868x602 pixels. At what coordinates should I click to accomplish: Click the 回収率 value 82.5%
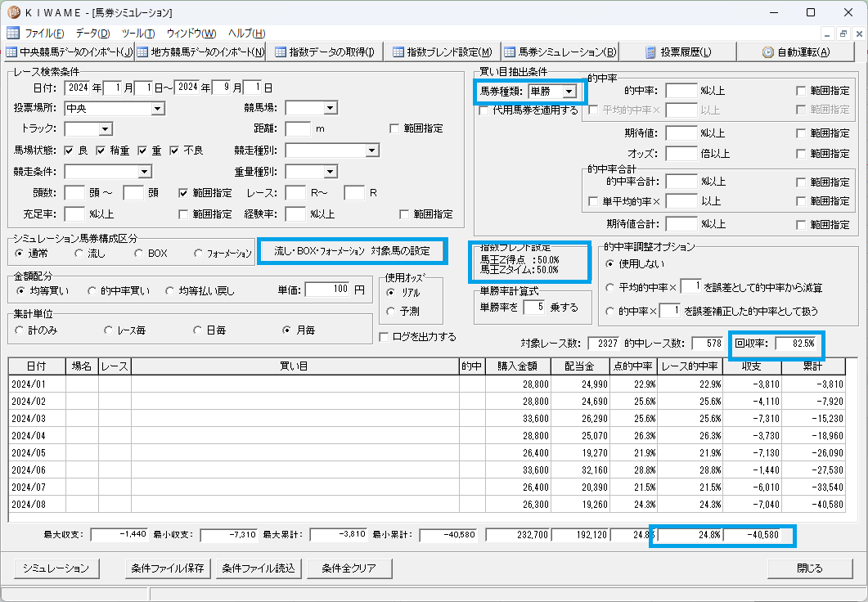[x=797, y=344]
